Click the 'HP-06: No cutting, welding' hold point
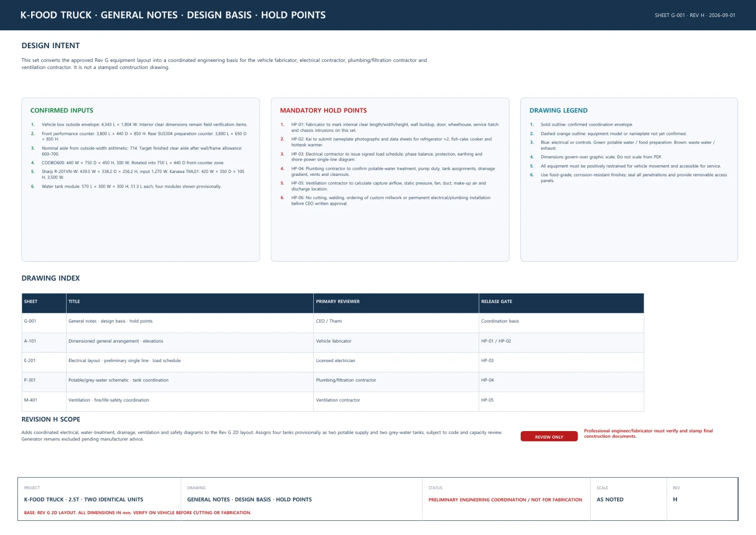756x535 pixels. click(391, 201)
